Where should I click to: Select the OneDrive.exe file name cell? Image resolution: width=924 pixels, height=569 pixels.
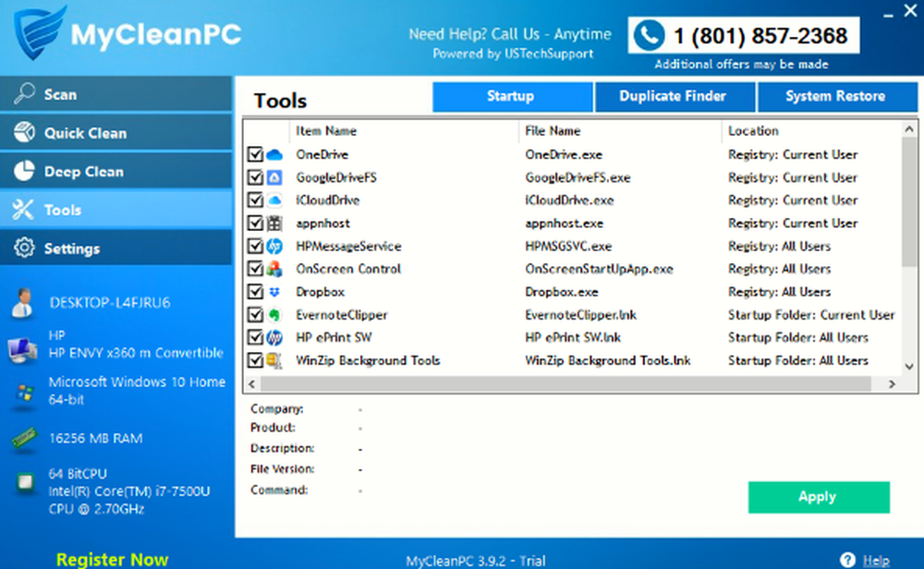[x=564, y=155]
